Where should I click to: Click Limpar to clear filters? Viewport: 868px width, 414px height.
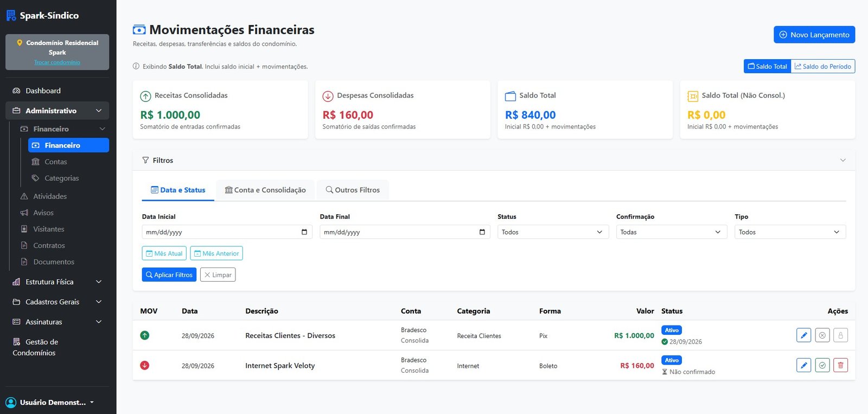[218, 275]
